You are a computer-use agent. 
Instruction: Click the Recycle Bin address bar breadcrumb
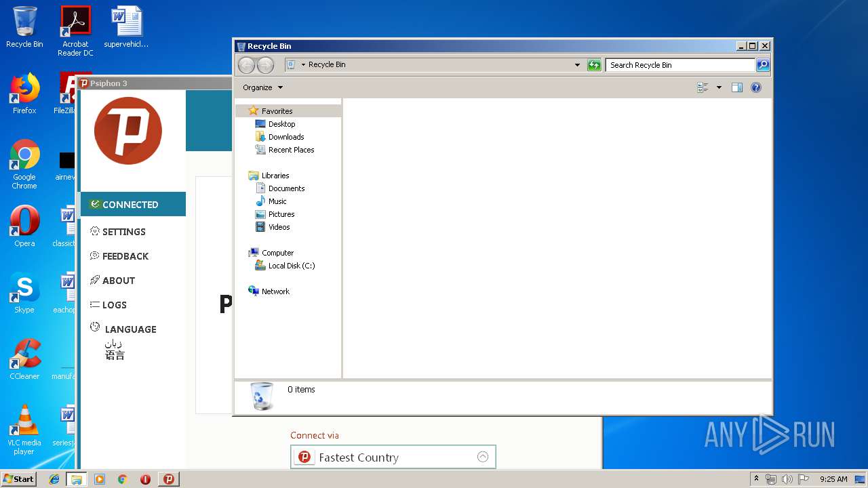click(327, 64)
